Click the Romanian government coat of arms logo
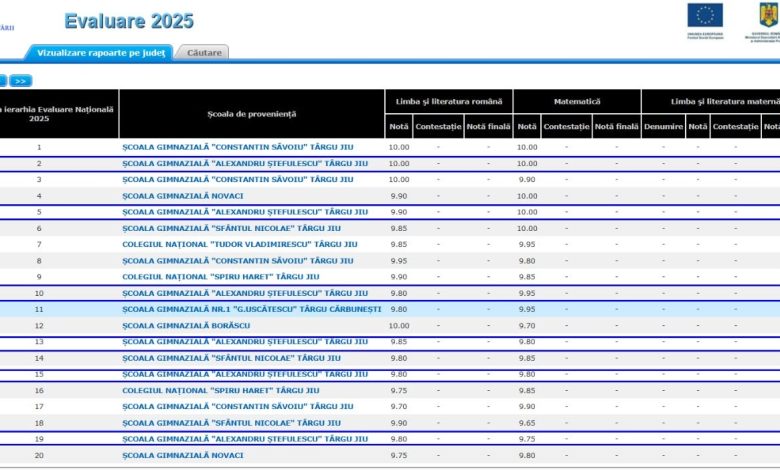This screenshot has width=780, height=470. coord(769,15)
